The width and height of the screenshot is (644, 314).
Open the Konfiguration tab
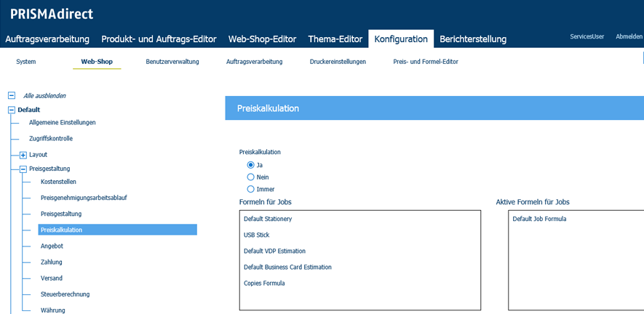(401, 39)
